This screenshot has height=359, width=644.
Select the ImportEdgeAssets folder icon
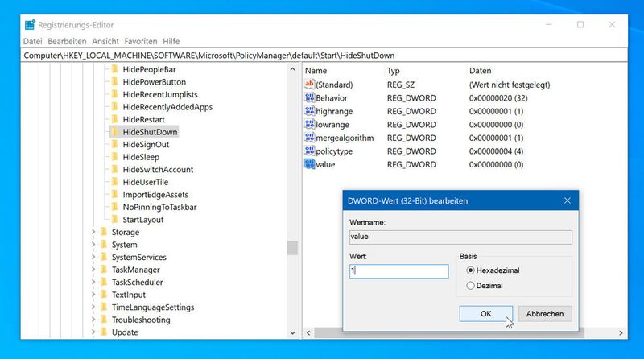click(x=115, y=194)
